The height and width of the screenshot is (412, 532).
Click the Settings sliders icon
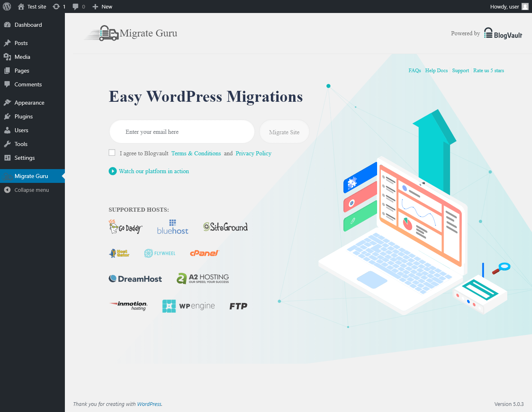[x=7, y=158]
